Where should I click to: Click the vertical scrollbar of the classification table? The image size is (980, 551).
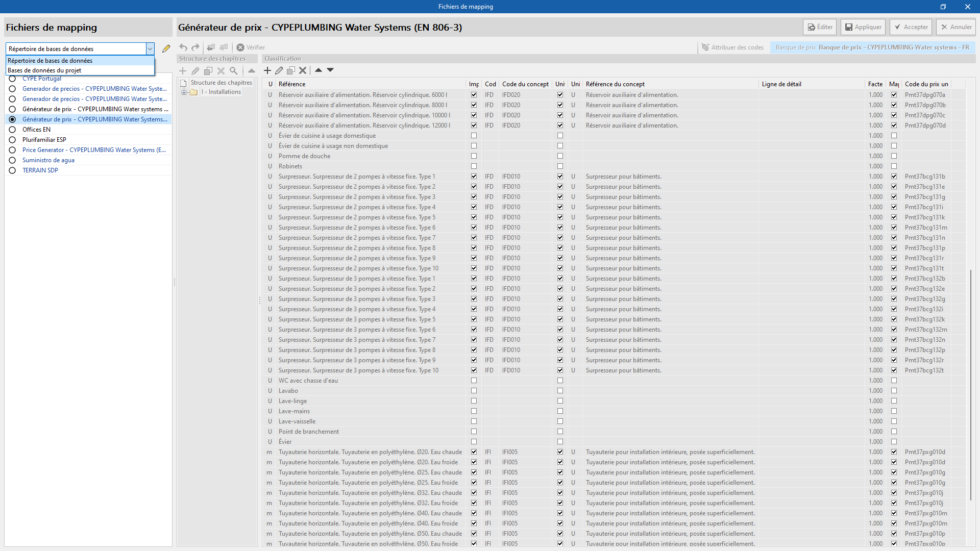coord(971,385)
